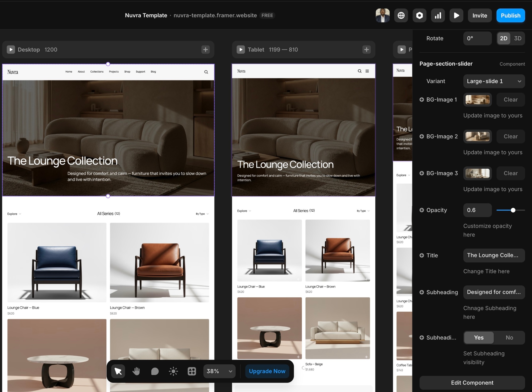532x392 pixels.
Task: Click the Edit Component button
Action: click(x=472, y=383)
